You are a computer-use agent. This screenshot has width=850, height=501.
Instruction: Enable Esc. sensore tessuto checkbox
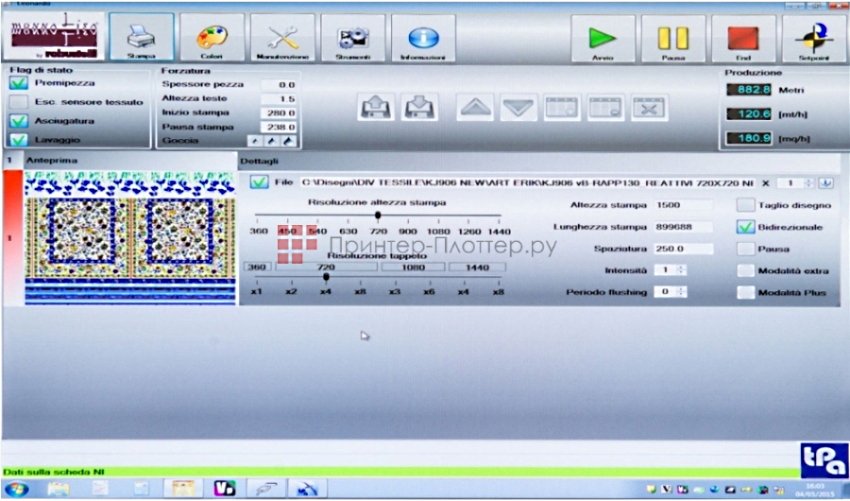[x=18, y=102]
